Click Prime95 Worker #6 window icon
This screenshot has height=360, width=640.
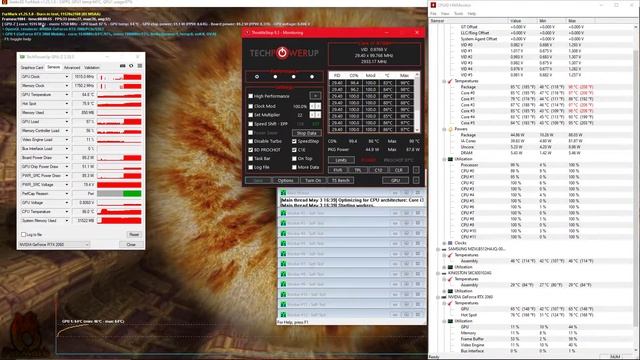pos(283,264)
